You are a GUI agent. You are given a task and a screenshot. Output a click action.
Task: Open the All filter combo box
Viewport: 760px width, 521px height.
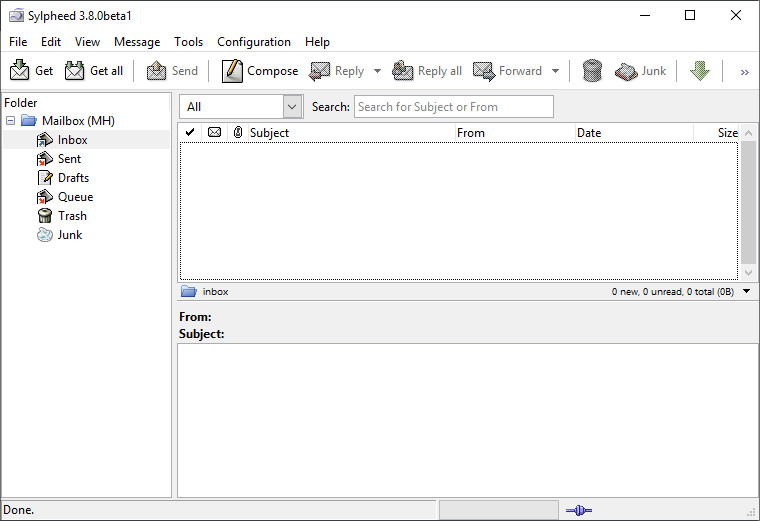[241, 107]
